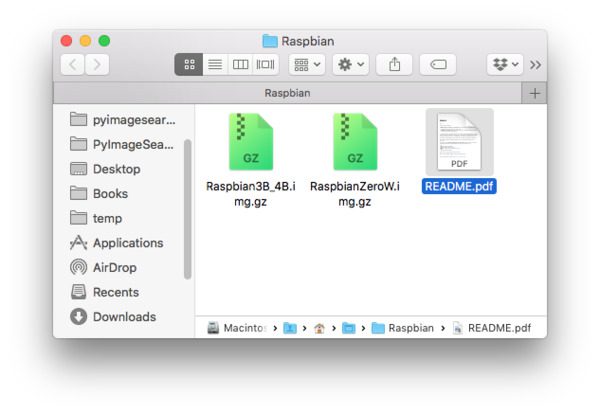Open Downloads in sidebar
This screenshot has width=600, height=414.
pyautogui.click(x=113, y=316)
